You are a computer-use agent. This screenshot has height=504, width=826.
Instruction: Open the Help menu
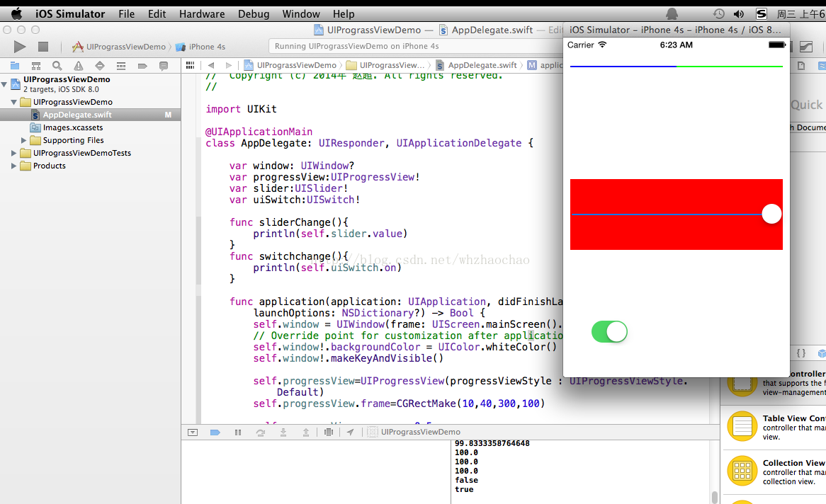[x=344, y=14]
